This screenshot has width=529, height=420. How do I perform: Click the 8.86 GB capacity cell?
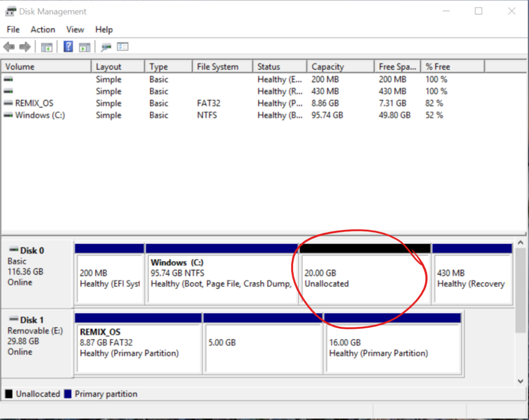[x=325, y=103]
